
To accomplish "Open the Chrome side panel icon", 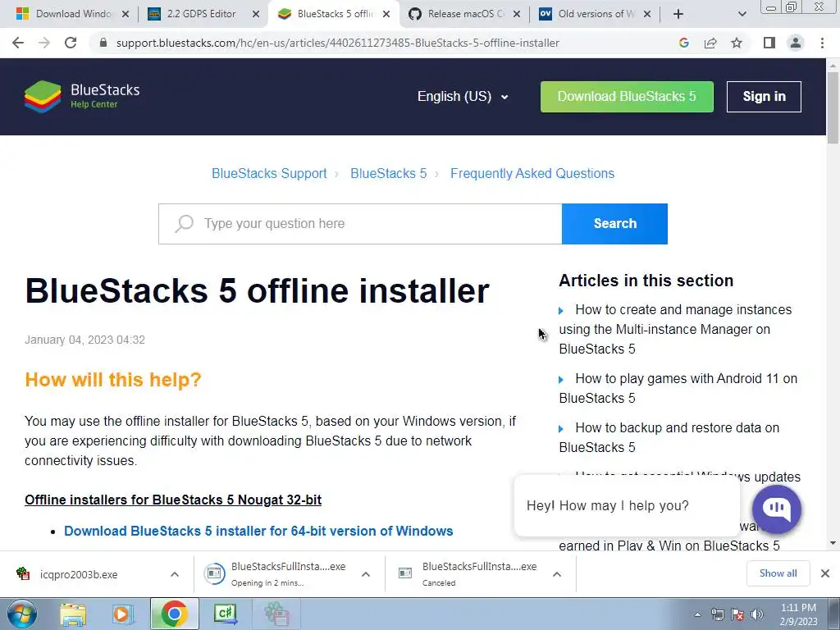I will 769,43.
